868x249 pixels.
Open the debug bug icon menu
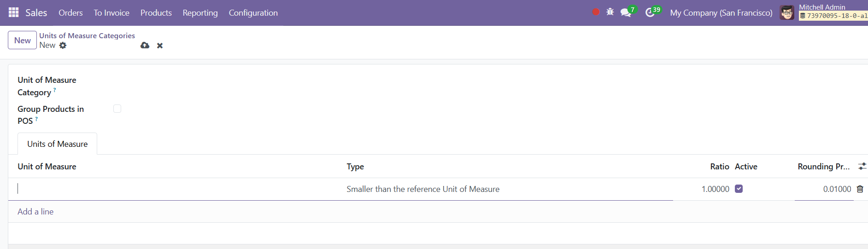click(x=610, y=12)
